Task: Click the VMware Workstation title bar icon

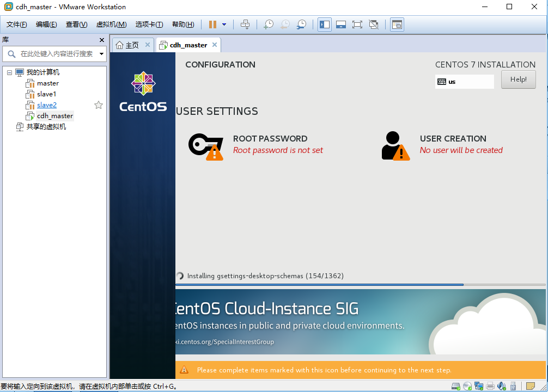Action: tap(8, 7)
